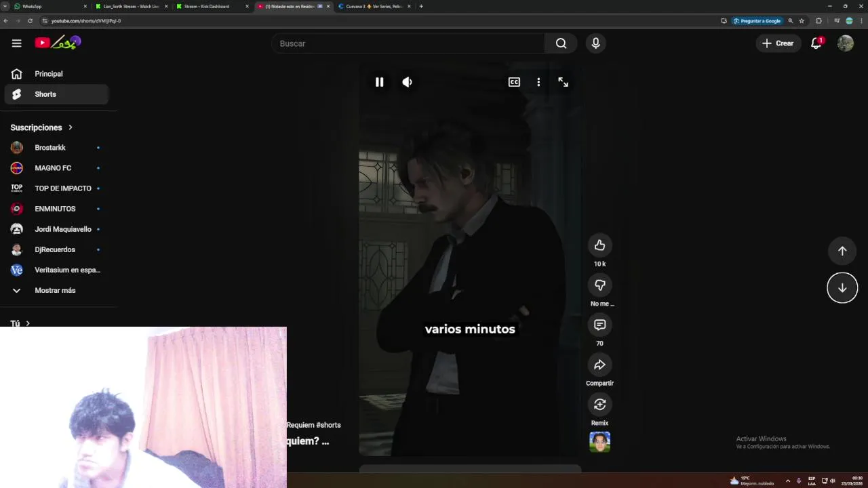This screenshot has height=488, width=868.
Task: Expand Mostrar más subscriptions
Action: pyautogui.click(x=56, y=290)
